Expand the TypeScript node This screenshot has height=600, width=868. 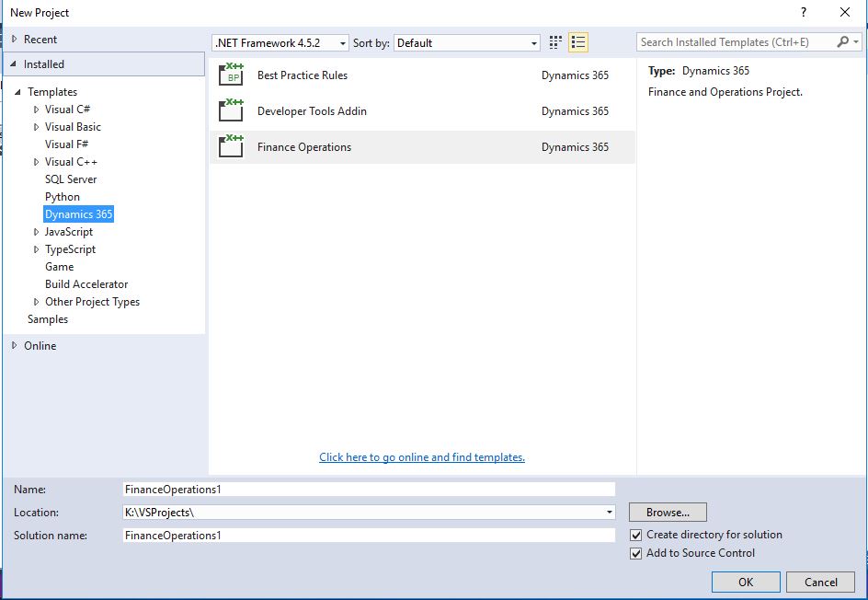[x=37, y=250]
